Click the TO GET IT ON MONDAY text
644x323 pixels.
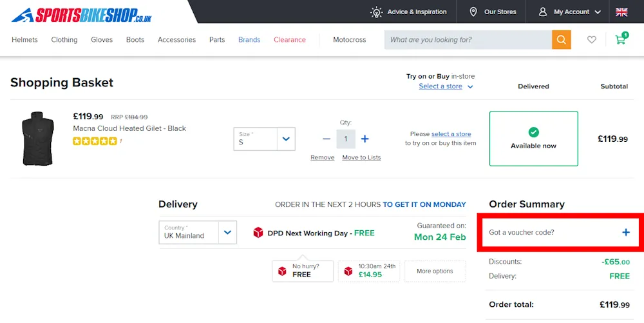coord(424,204)
